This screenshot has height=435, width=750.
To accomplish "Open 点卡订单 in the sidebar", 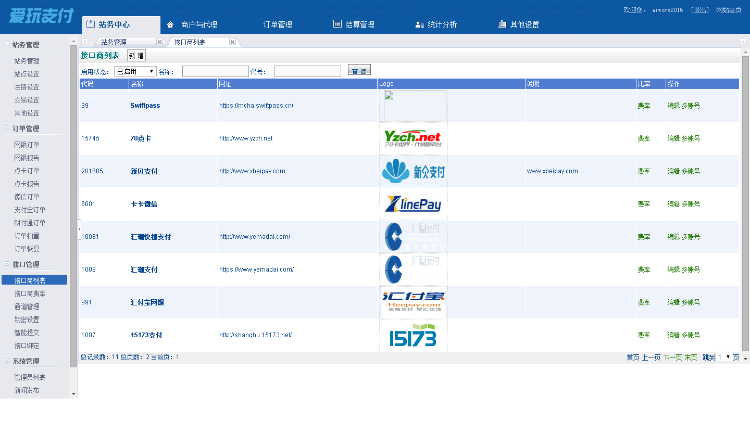I will click(x=27, y=170).
